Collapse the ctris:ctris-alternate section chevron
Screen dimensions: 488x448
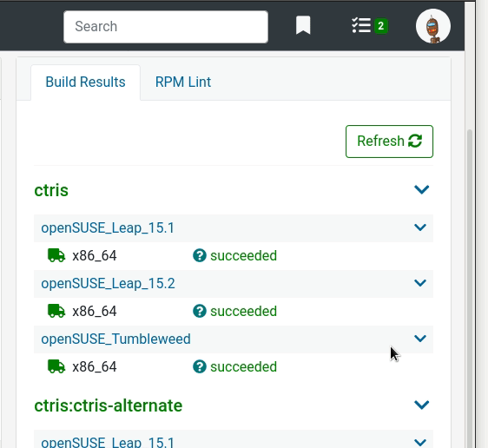tap(422, 405)
